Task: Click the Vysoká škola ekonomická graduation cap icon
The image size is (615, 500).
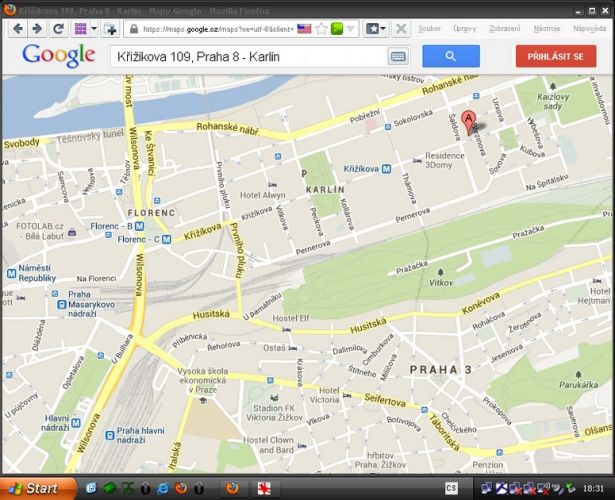Action: pyautogui.click(x=203, y=400)
